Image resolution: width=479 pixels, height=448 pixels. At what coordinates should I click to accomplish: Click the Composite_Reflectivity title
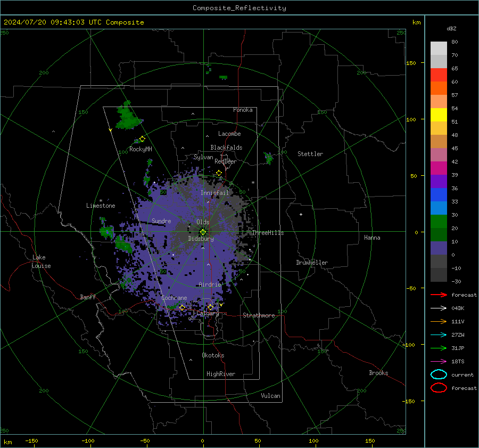(x=240, y=8)
